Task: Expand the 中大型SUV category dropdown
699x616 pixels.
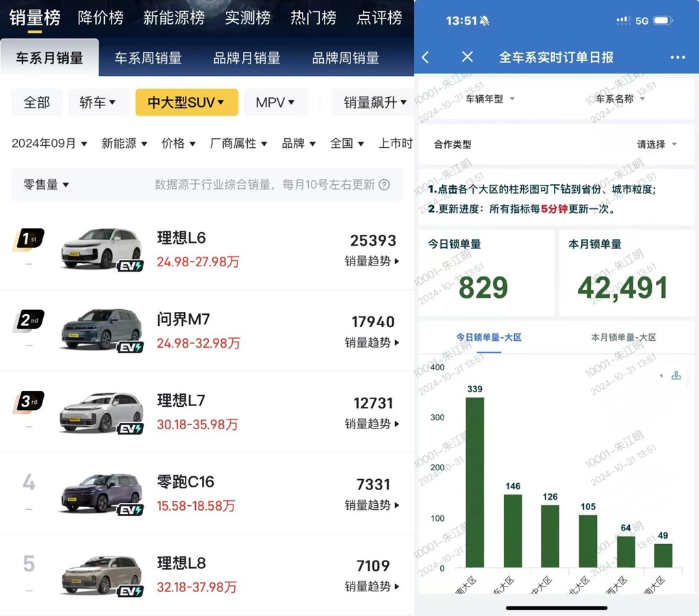Action: pyautogui.click(x=186, y=103)
